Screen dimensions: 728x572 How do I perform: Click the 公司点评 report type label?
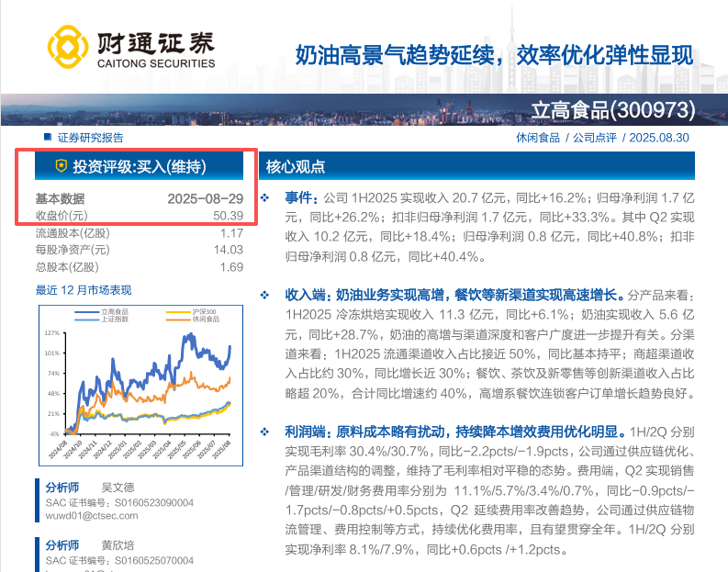point(595,138)
